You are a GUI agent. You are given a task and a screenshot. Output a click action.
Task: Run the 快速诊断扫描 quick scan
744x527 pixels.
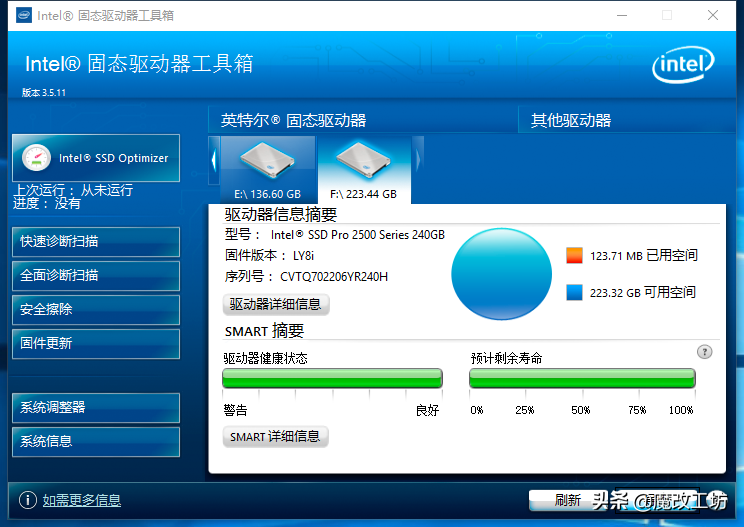96,241
